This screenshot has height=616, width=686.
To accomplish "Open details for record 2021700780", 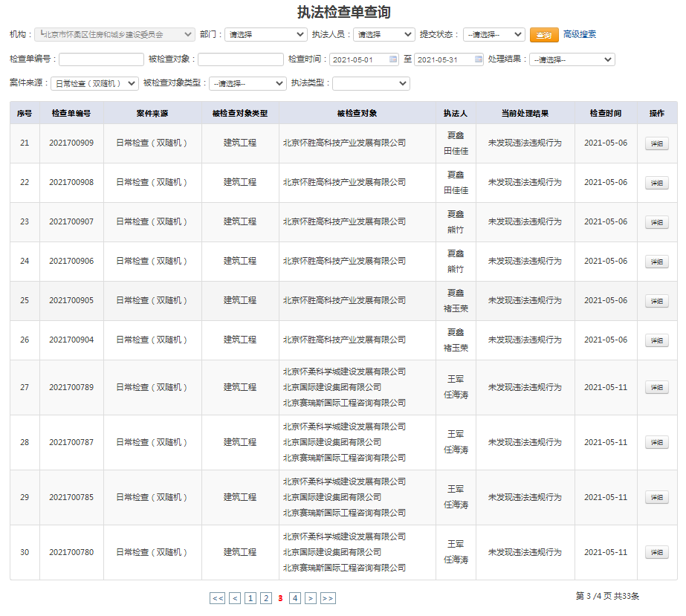I will tap(657, 552).
